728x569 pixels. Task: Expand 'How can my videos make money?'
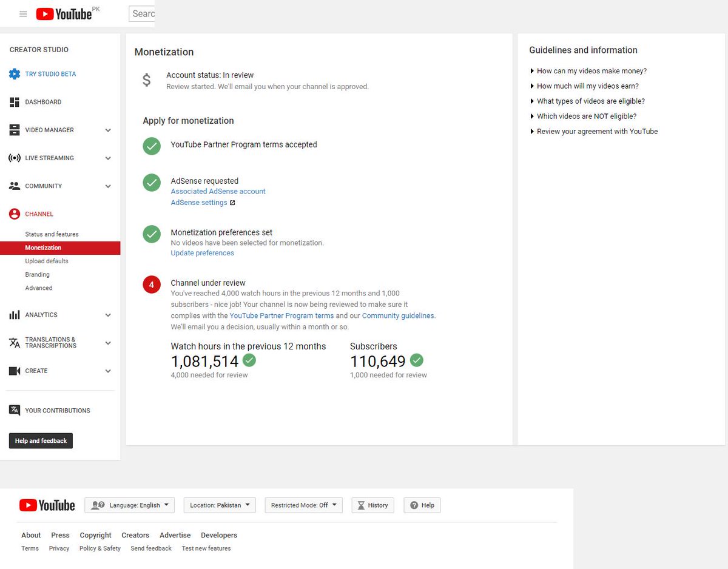tap(588, 71)
